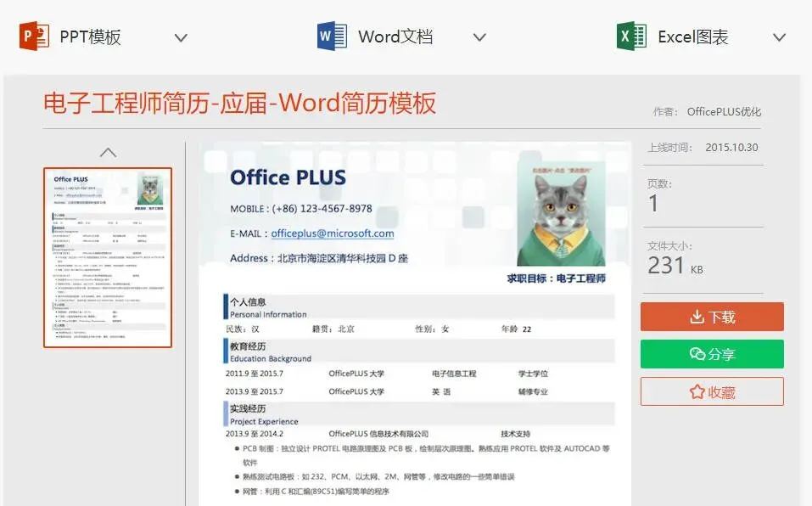Click the 收藏 button

pyautogui.click(x=712, y=391)
